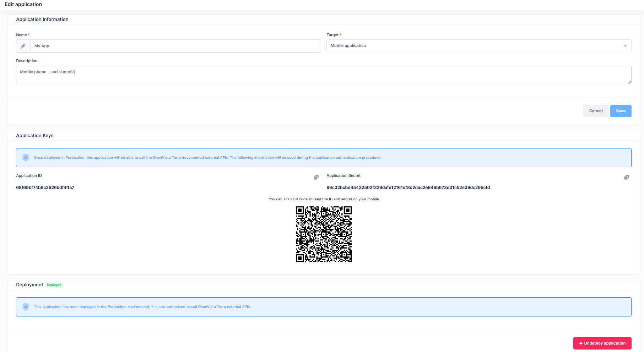Select the Application ID value text
This screenshot has height=352, width=644.
45,188
